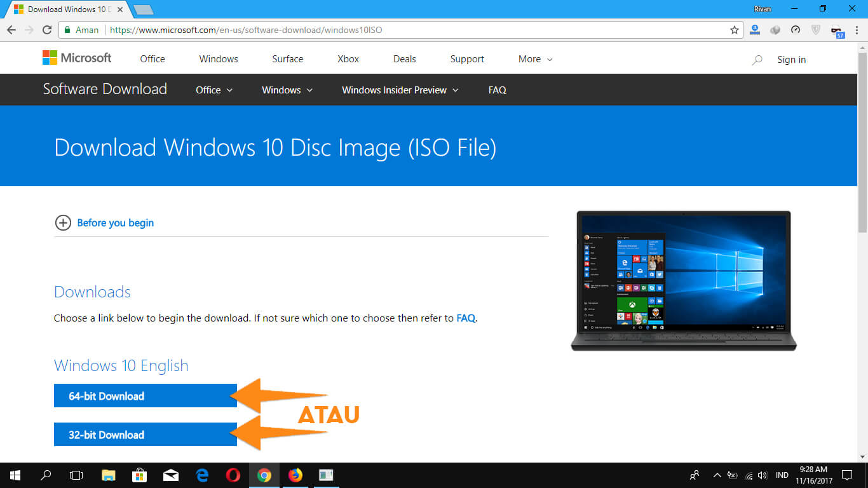Launch File Explorer from the taskbar
The height and width of the screenshot is (488, 868).
pos(109,475)
